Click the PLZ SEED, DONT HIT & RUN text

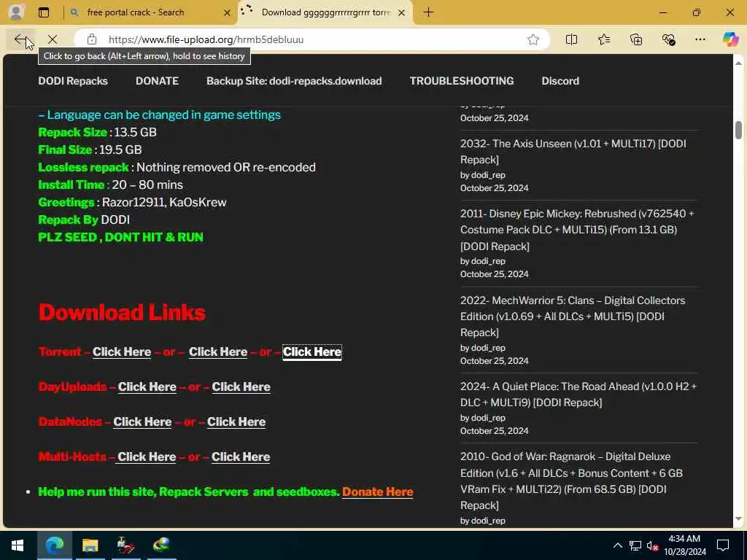pos(120,237)
